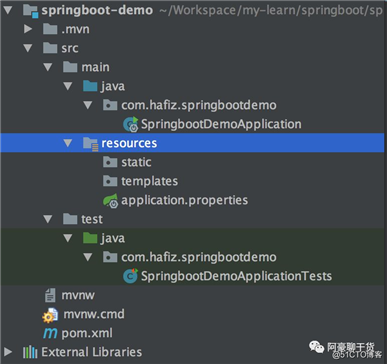Expand the .mvn folder arrow
The width and height of the screenshot is (387, 364).
pyautogui.click(x=28, y=29)
